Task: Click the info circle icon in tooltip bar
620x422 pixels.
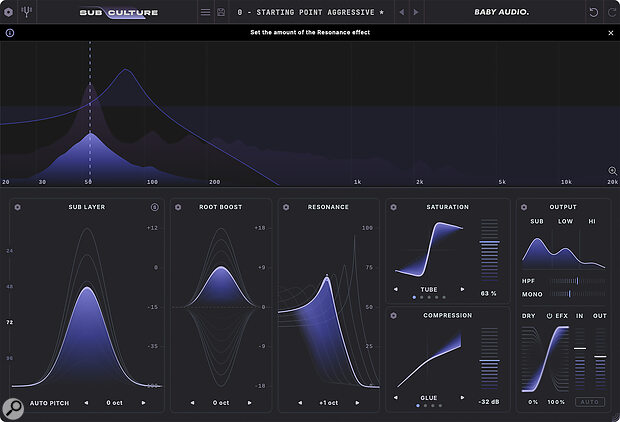Action: pos(10,33)
